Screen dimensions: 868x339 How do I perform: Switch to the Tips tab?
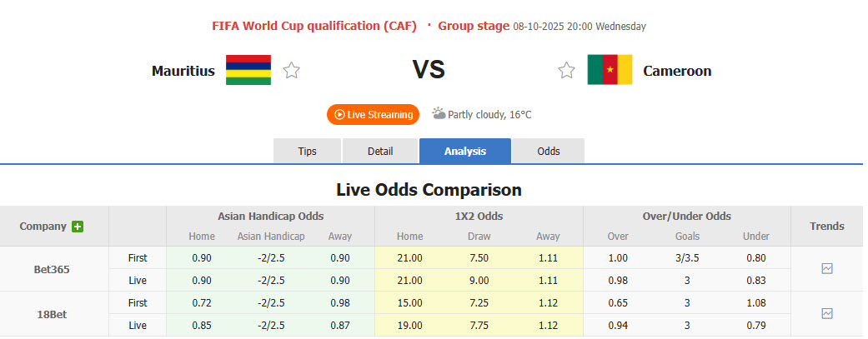pyautogui.click(x=307, y=151)
